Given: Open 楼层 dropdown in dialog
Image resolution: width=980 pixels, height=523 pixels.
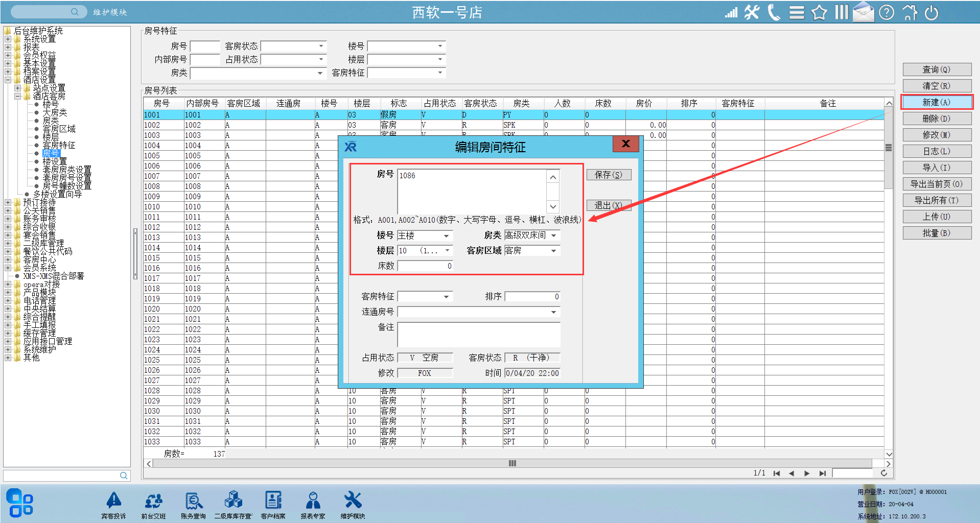Looking at the screenshot, I should [447, 250].
